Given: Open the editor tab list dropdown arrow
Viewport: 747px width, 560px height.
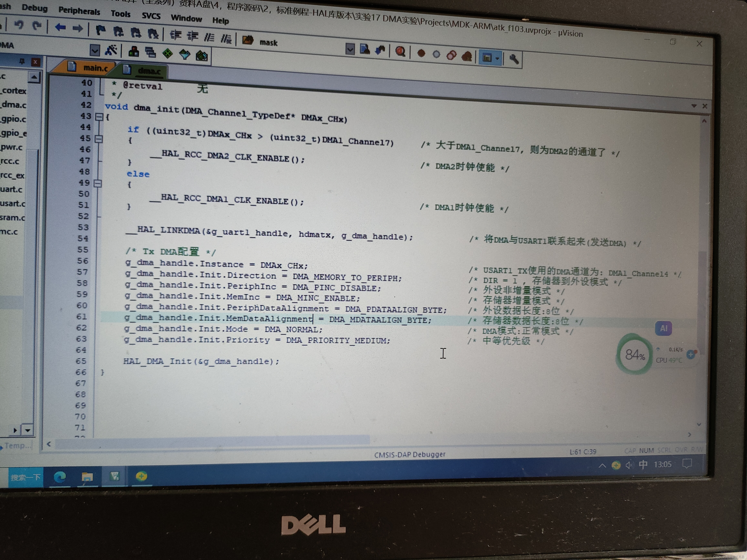Looking at the screenshot, I should click(x=694, y=106).
